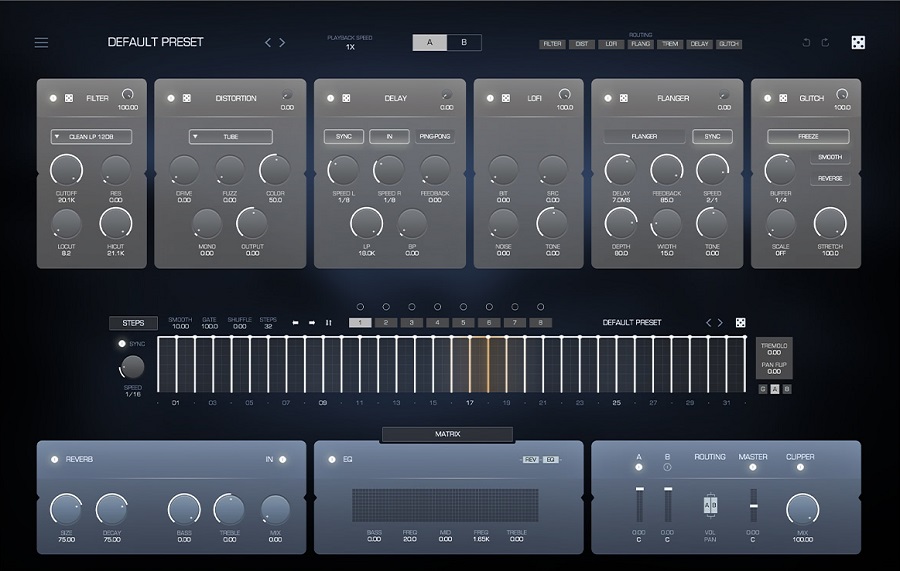Screen dimensions: 900x571
Task: Click the Cutoff knob in Filter
Action: pos(66,170)
